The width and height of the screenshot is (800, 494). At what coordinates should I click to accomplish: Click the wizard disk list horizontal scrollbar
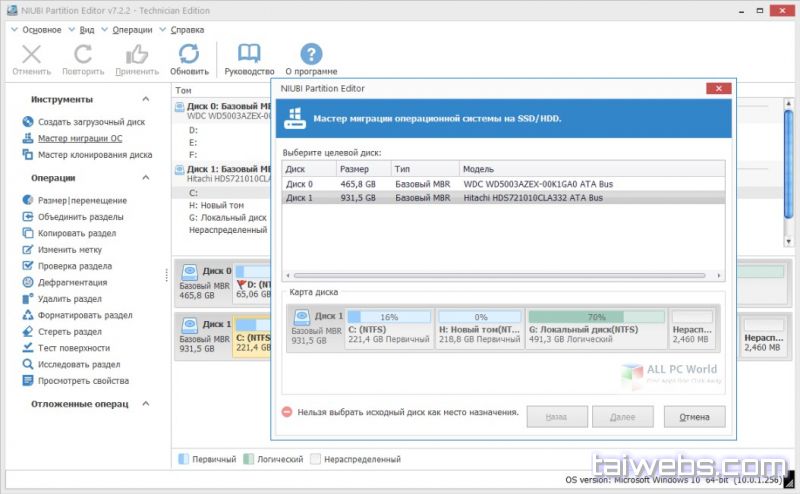coord(500,276)
